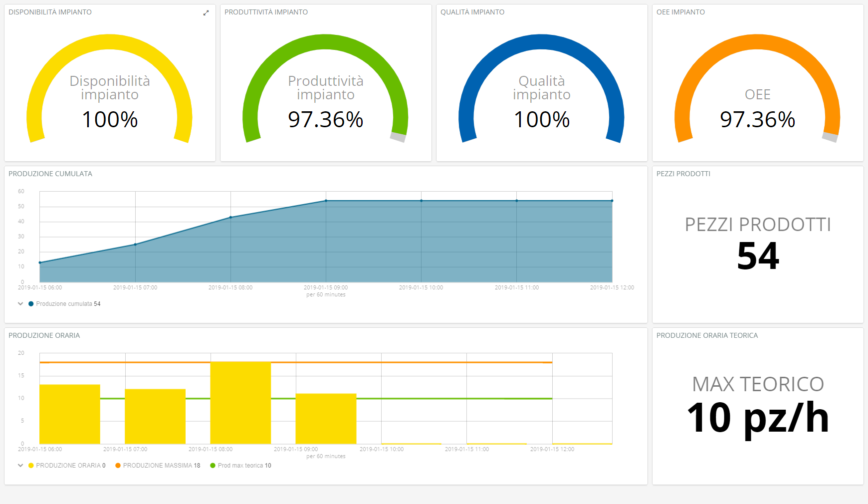Screen dimensions: 868x504
Task: Toggle the Produzione cumulata legend series
Action: [x=64, y=304]
